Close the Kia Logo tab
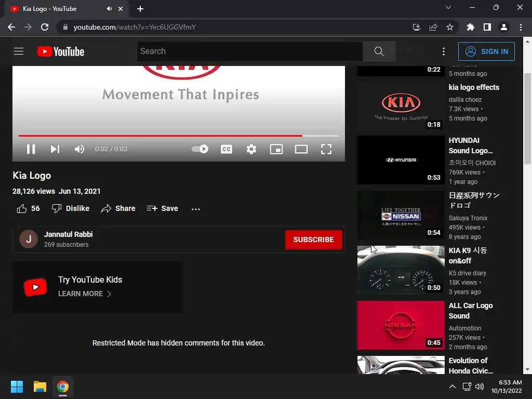Image resolution: width=532 pixels, height=399 pixels. click(121, 9)
